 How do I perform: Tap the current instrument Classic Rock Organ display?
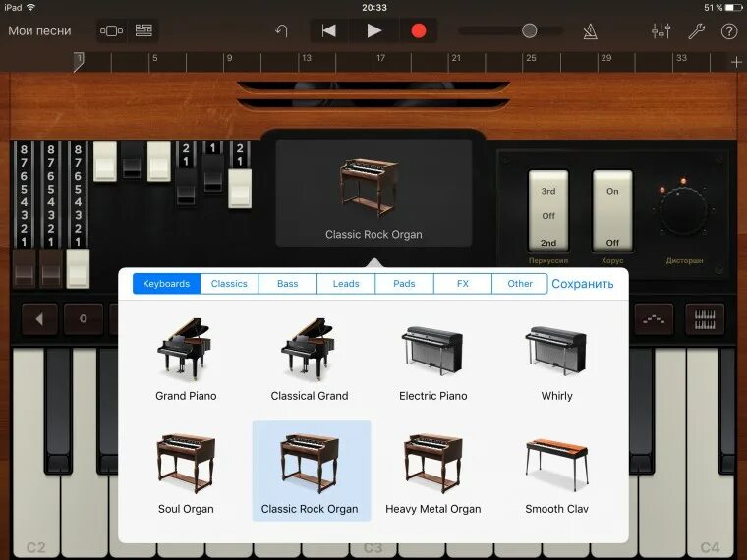point(373,193)
